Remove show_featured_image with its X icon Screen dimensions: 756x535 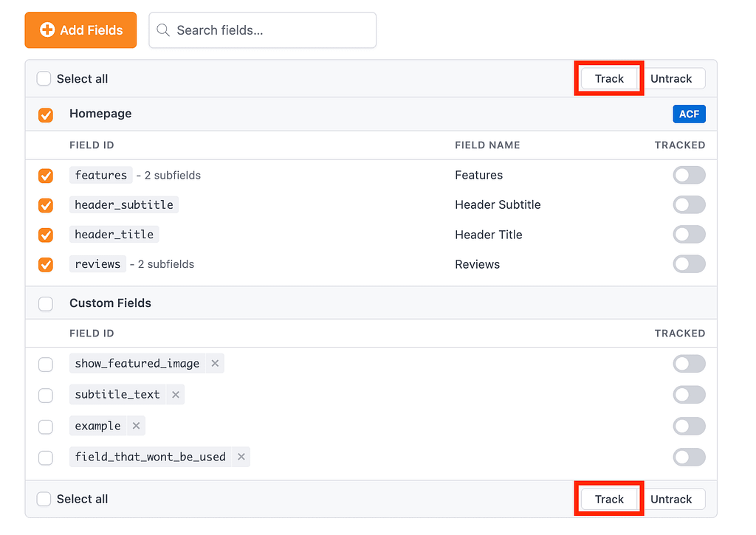[215, 363]
